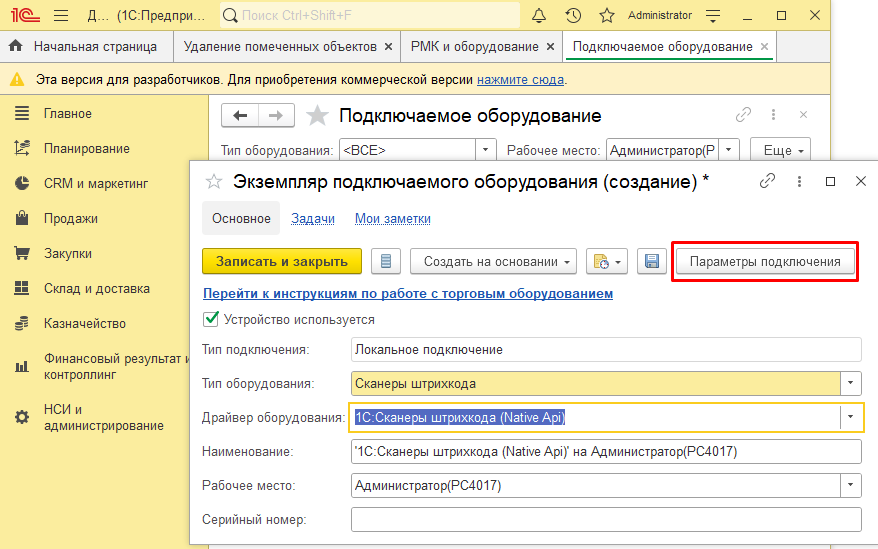Screen dimensions: 878x549
Task: Open the trade equipment instructions link
Action: 408,294
